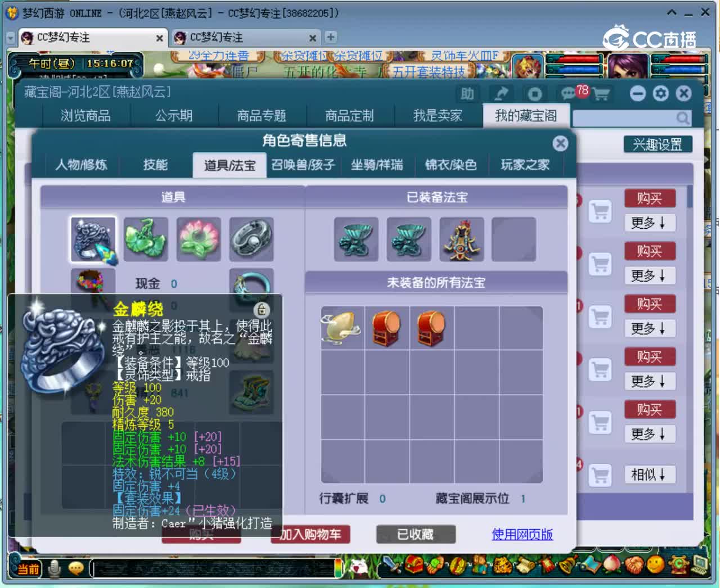Click microphone icon in bottom bar
Image resolution: width=720 pixels, height=588 pixels.
point(55,568)
